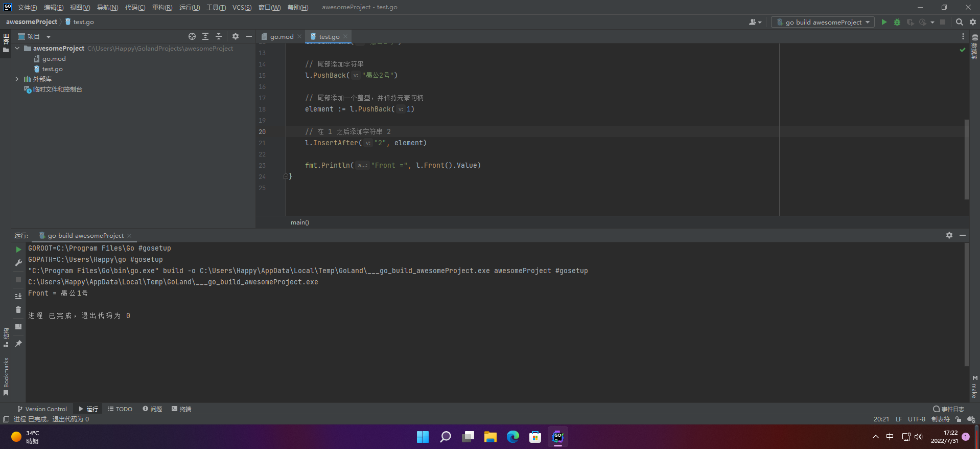Image resolution: width=980 pixels, height=449 pixels.
Task: Open the 结构 tool window in the left sidebar
Action: click(x=6, y=338)
